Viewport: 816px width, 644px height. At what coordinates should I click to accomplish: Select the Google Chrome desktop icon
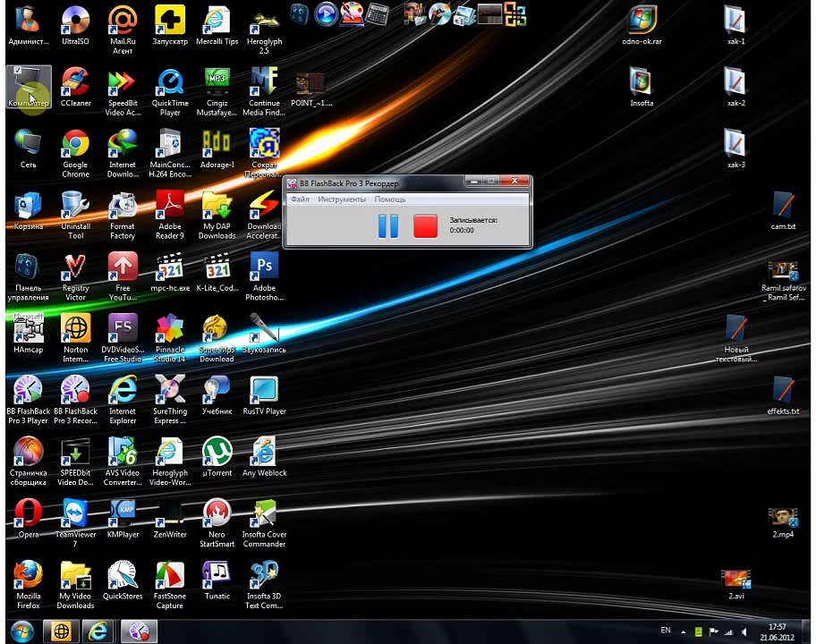pos(75,154)
